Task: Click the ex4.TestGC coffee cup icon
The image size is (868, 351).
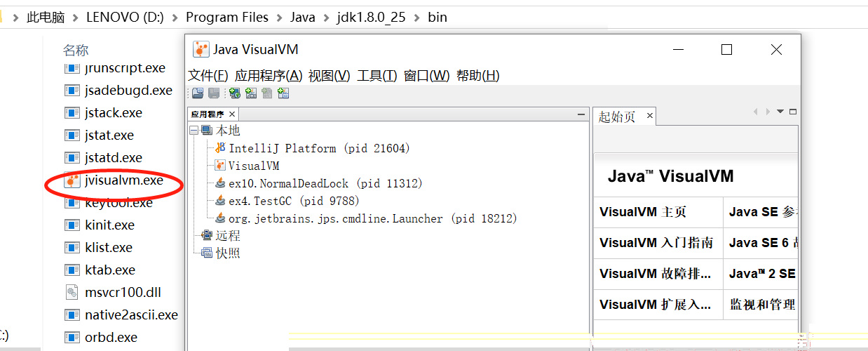Action: tap(220, 201)
